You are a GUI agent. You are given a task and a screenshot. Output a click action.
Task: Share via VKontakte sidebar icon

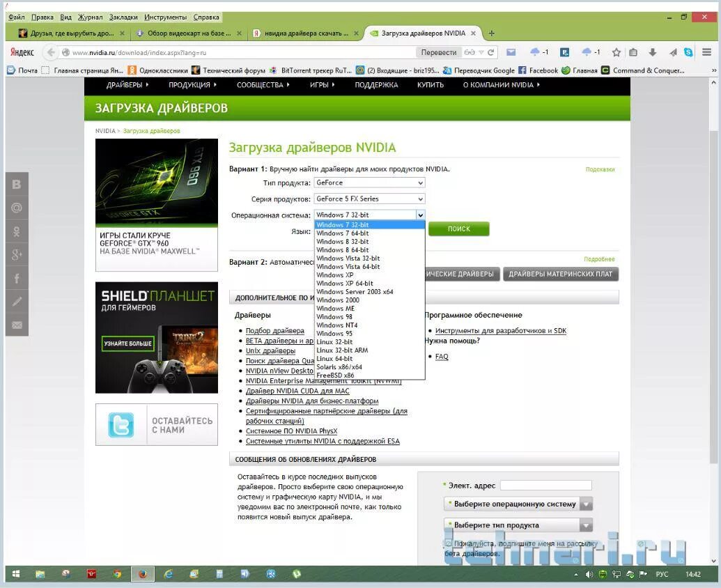tap(17, 185)
